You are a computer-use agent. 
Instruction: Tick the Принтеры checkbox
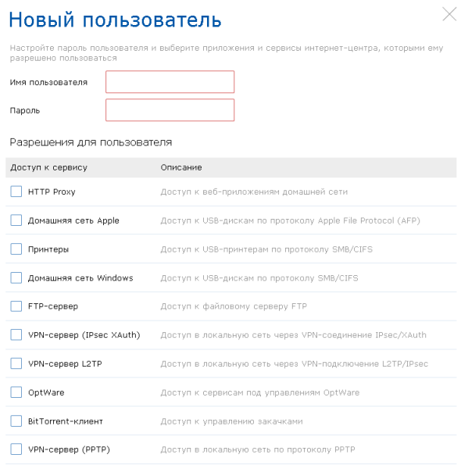[x=16, y=249]
